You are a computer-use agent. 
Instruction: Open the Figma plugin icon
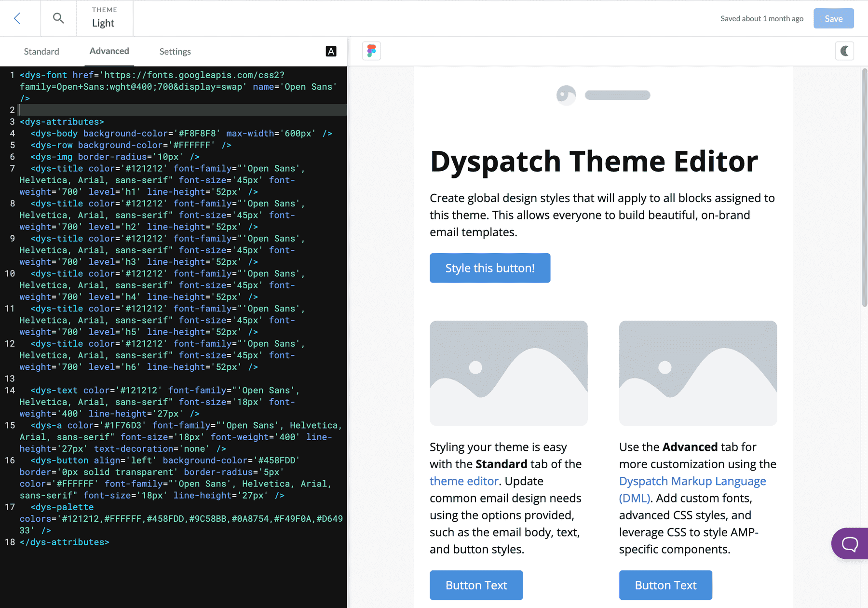click(x=371, y=51)
